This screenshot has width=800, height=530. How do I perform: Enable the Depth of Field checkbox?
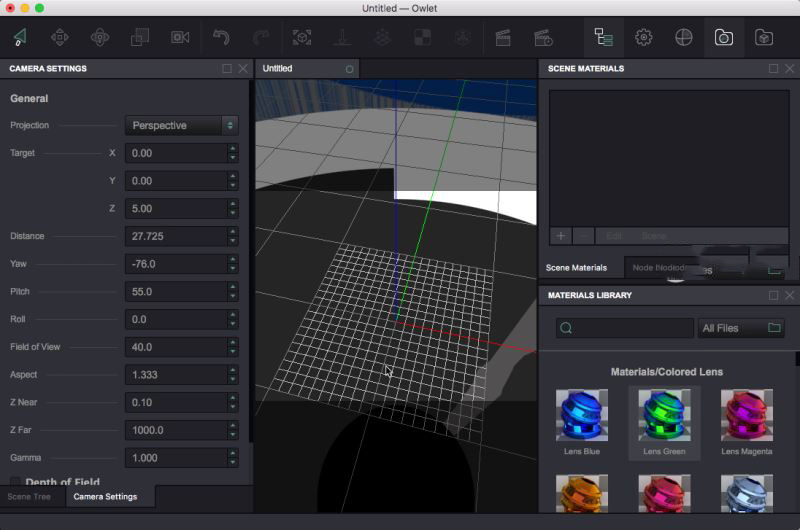click(x=15, y=482)
